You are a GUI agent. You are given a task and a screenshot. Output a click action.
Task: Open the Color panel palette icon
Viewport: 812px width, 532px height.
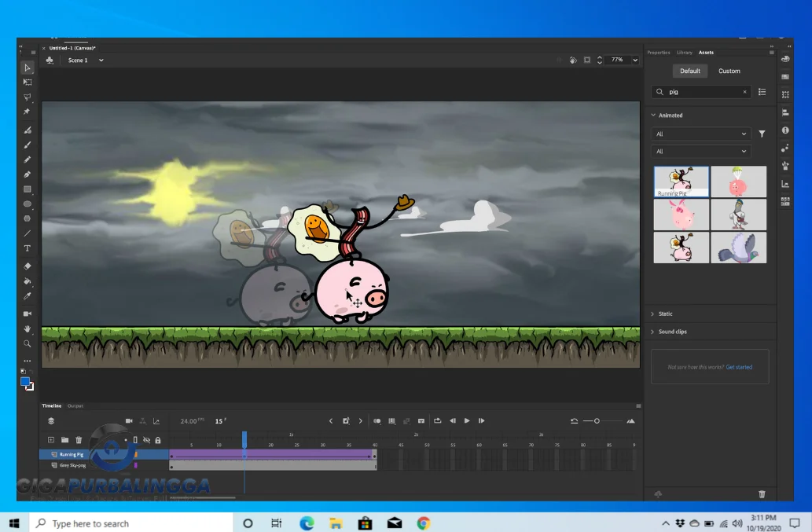pos(785,59)
